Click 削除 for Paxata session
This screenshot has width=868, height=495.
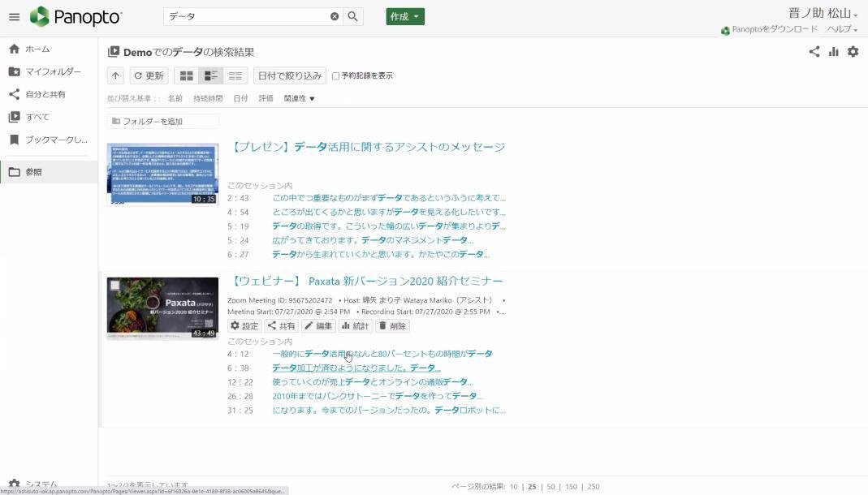[x=392, y=326]
